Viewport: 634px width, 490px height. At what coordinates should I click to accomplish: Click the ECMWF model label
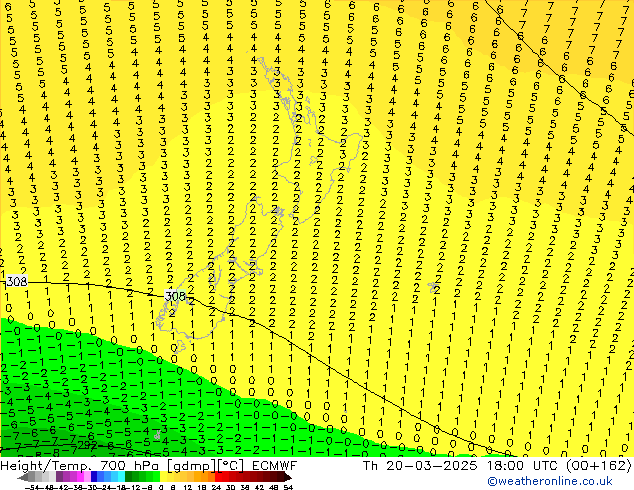(275, 466)
